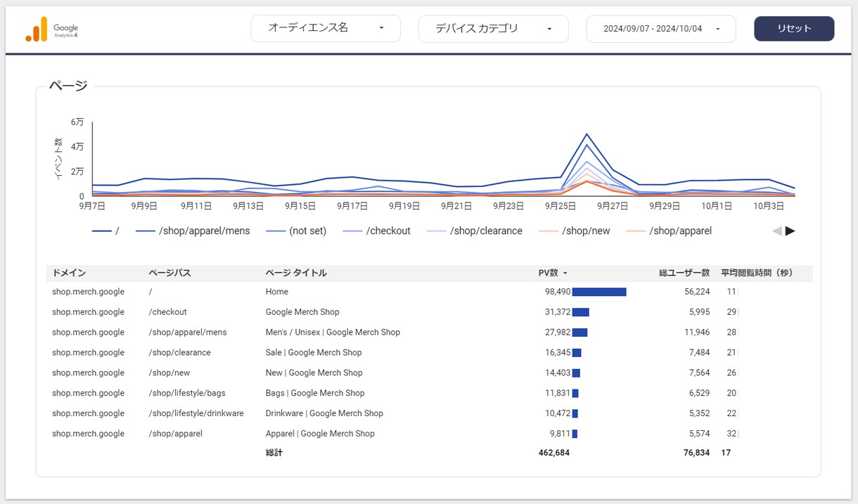This screenshot has width=858, height=504.
Task: Open the オーディエンス名 dropdown
Action: pos(326,29)
